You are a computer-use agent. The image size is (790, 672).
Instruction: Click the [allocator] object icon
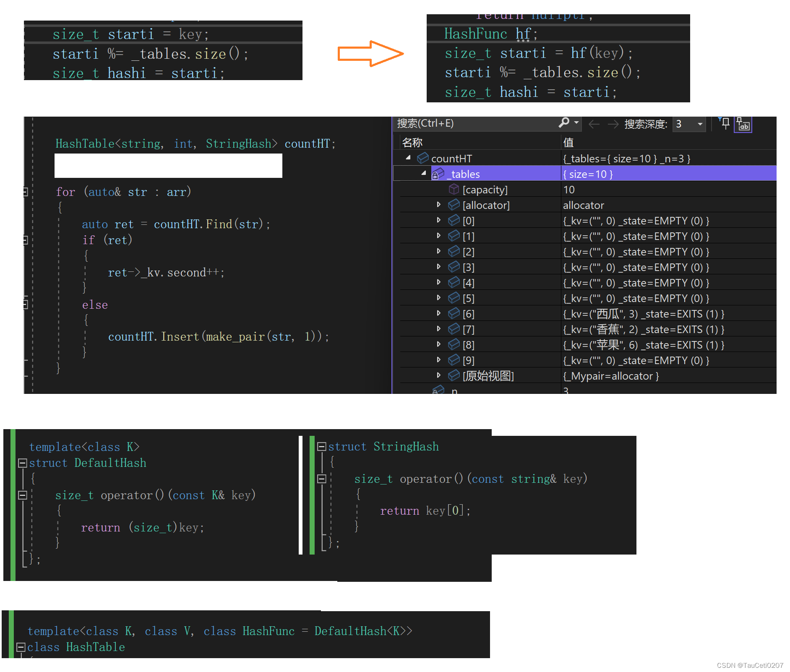point(454,205)
